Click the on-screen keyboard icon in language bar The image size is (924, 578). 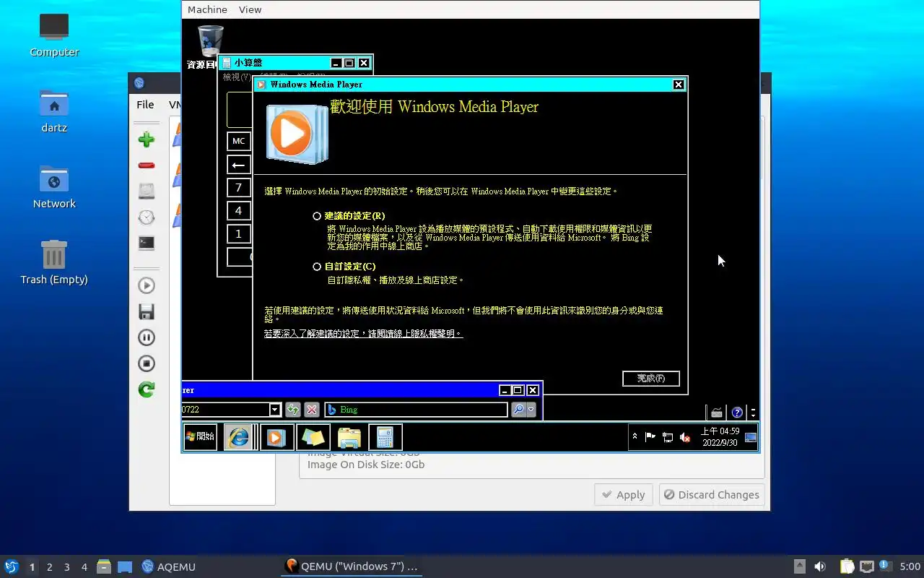tap(717, 413)
